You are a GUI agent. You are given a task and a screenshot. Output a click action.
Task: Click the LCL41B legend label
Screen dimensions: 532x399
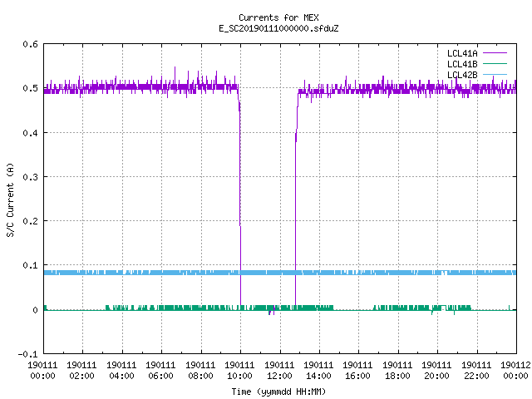[x=462, y=64]
